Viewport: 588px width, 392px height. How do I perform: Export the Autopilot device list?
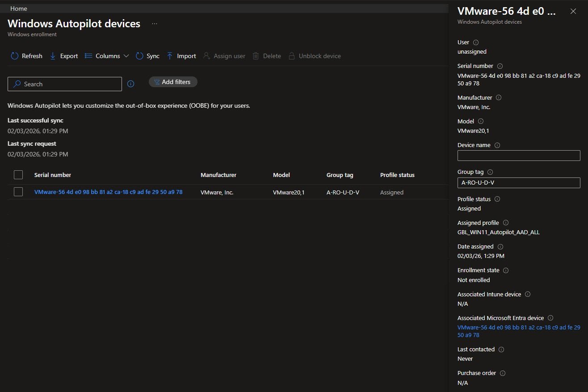[63, 56]
